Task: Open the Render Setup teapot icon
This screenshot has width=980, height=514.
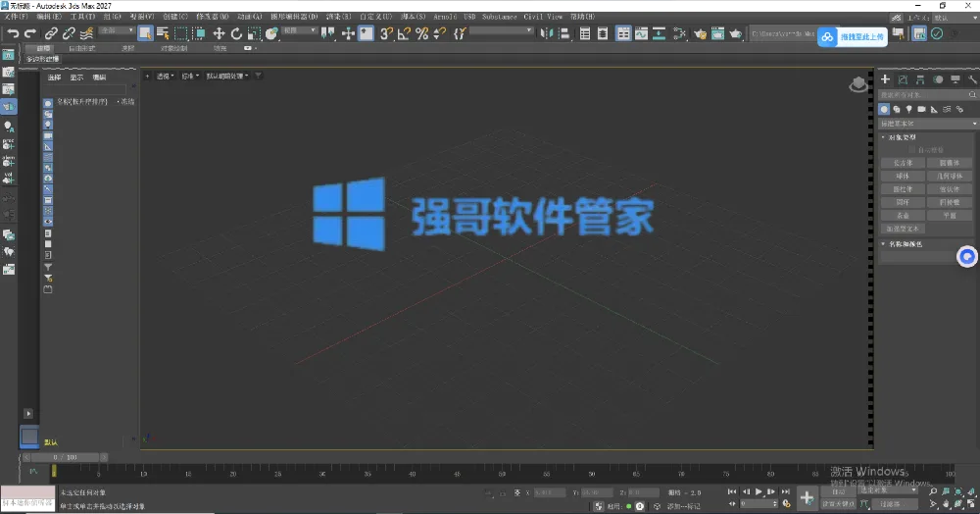Action: (700, 33)
